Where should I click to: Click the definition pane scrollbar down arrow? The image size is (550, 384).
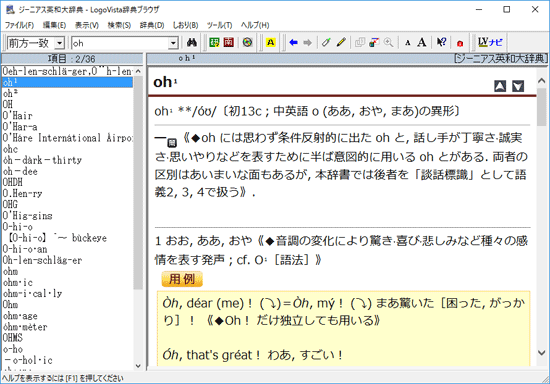[x=542, y=352]
